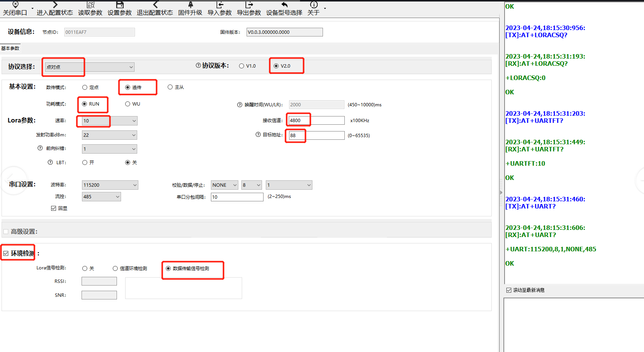Click the 关闭串口 close serial port icon
644x352 pixels.
[x=15, y=5]
